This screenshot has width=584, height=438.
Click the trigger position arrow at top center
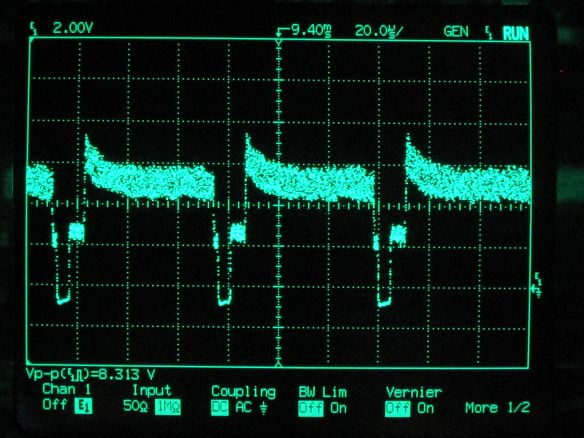click(x=279, y=32)
